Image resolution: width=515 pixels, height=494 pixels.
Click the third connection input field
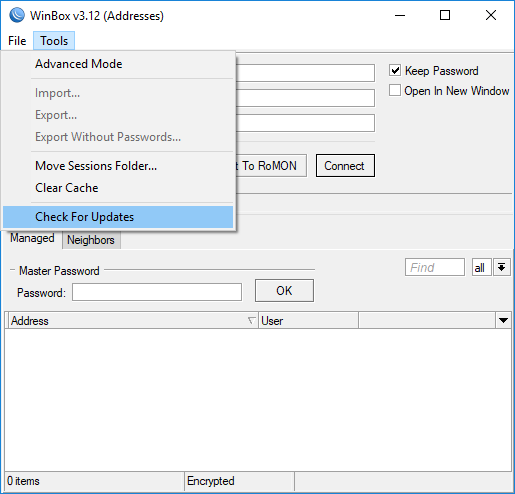tap(305, 123)
